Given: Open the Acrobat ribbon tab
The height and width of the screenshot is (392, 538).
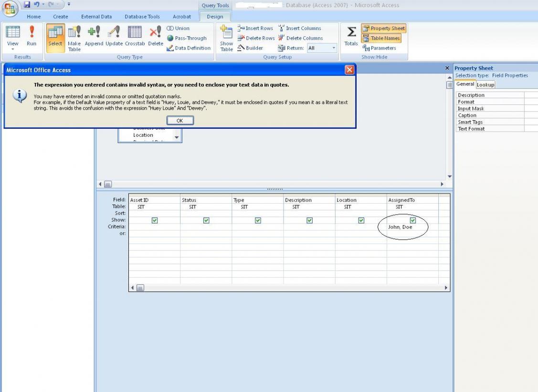Looking at the screenshot, I should 181,16.
